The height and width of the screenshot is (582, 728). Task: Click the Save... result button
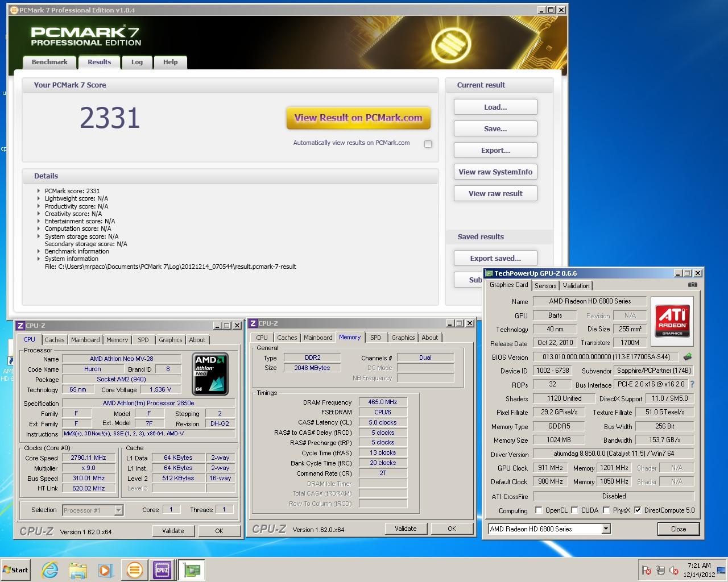[495, 128]
